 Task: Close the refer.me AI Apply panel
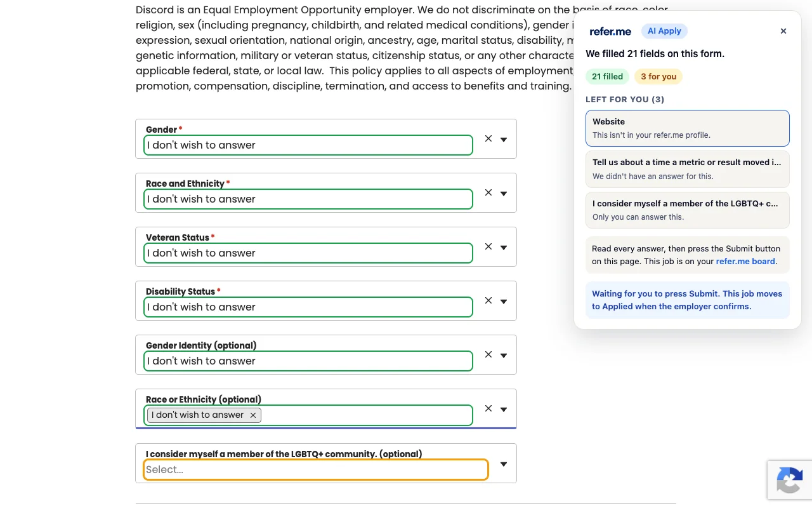783,31
